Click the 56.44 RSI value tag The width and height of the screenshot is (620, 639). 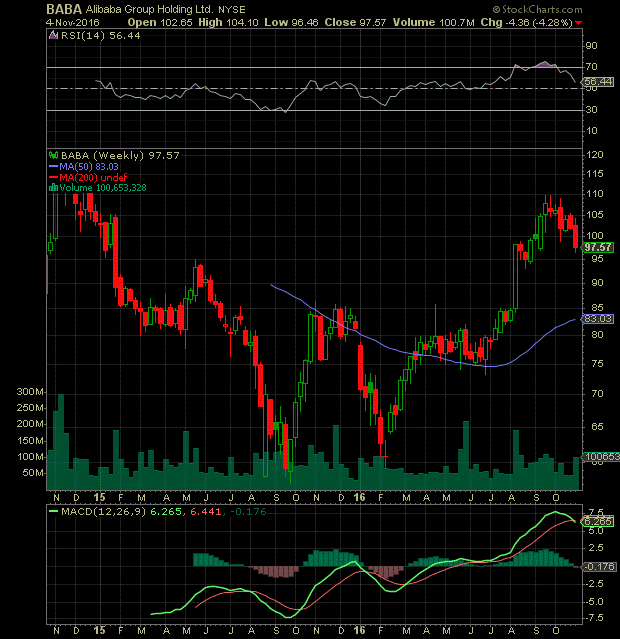[x=597, y=80]
